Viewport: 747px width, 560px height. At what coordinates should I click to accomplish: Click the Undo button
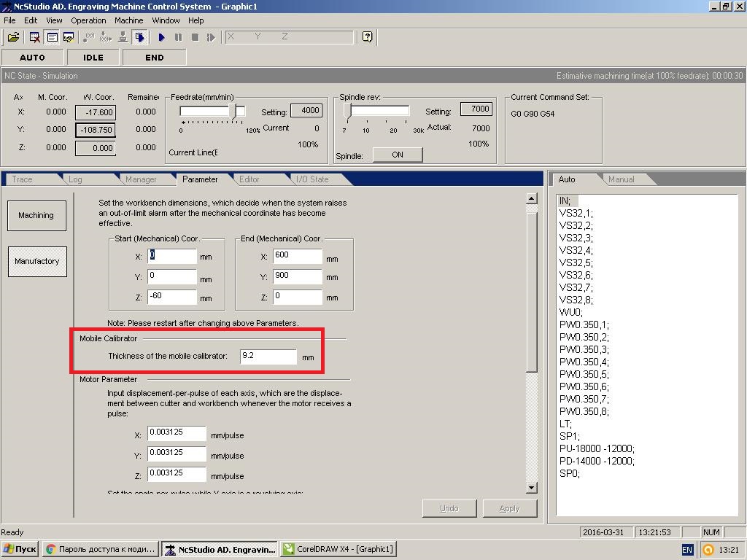tap(449, 508)
